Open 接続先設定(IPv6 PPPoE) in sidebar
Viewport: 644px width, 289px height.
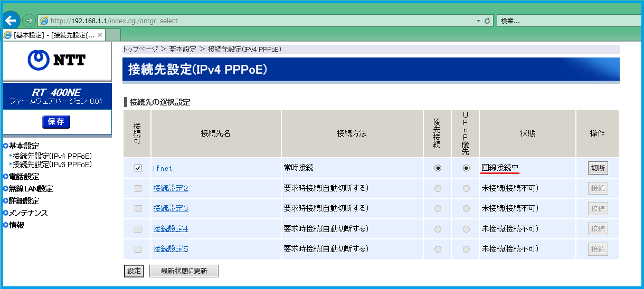52,165
